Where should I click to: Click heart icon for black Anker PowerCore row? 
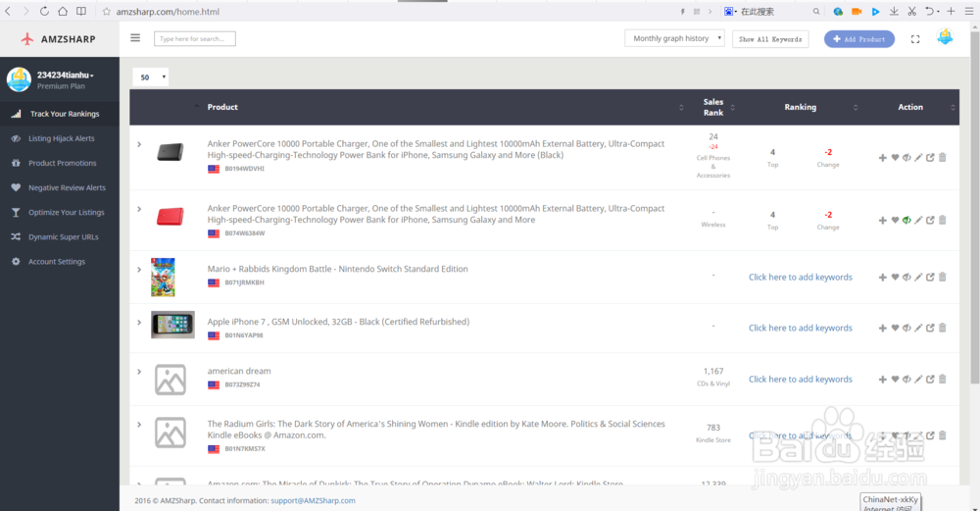click(x=895, y=158)
